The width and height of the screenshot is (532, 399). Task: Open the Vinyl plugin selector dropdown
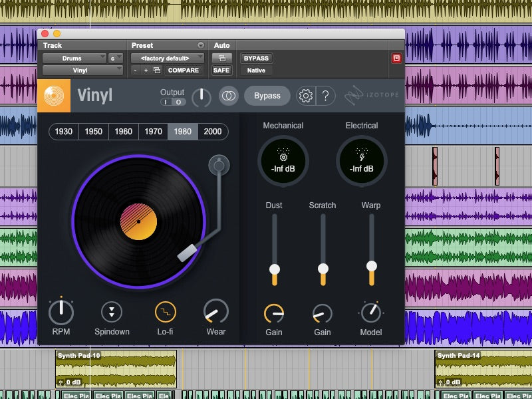pos(82,70)
